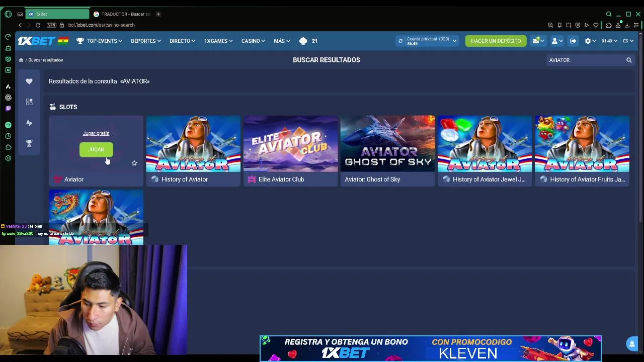
Task: Open the messages envelope dropdown
Action: click(x=538, y=41)
